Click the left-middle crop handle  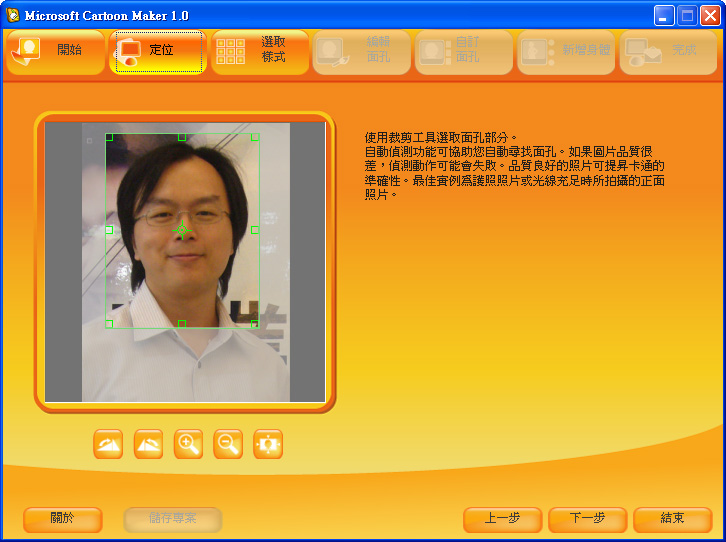click(x=109, y=230)
